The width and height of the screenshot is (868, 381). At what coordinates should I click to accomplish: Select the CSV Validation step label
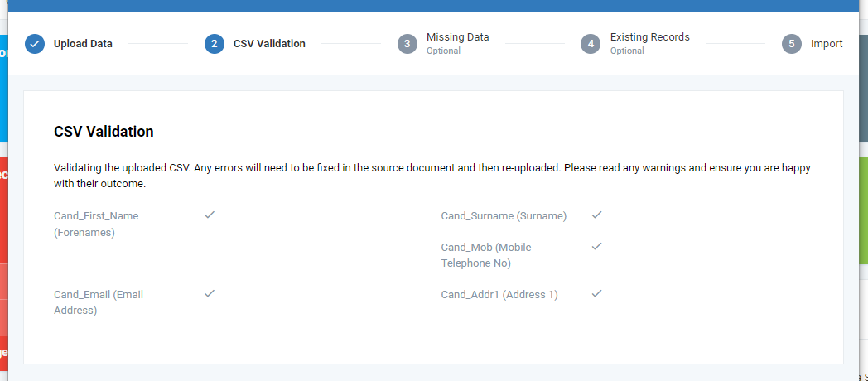269,44
